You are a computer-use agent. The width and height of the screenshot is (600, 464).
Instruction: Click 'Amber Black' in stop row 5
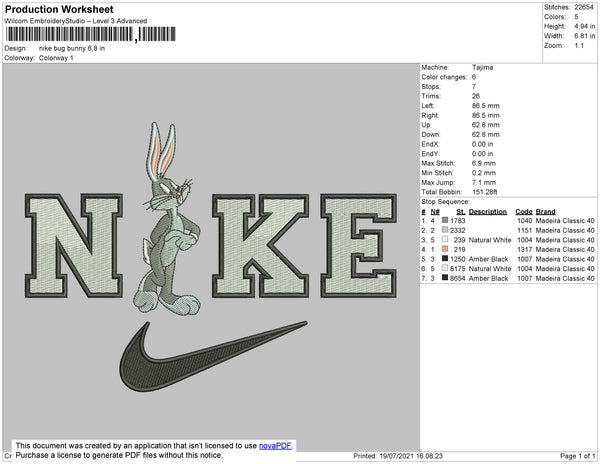point(488,259)
